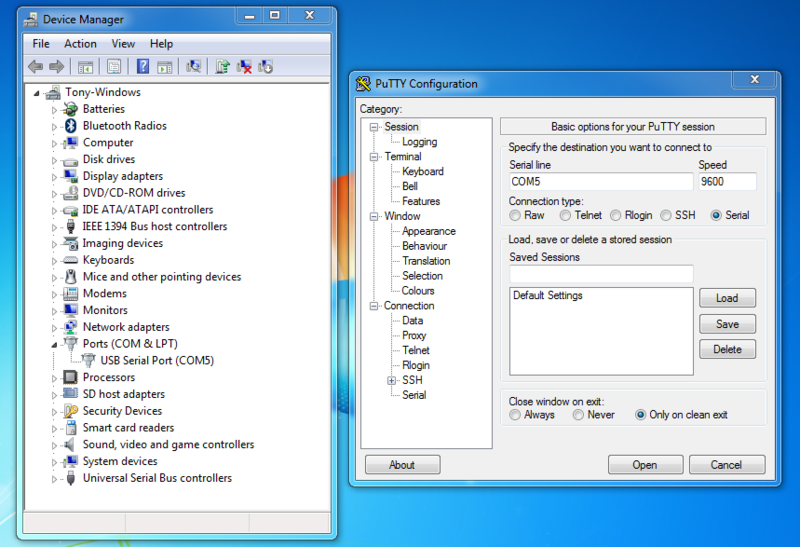Click the Help toolbar icon in Device Manager

tap(143, 67)
